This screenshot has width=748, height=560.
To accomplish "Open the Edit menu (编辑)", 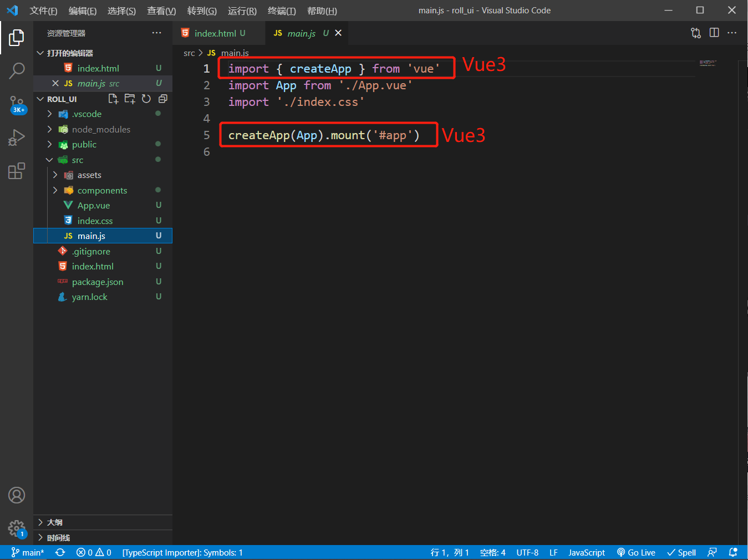I will pos(83,11).
